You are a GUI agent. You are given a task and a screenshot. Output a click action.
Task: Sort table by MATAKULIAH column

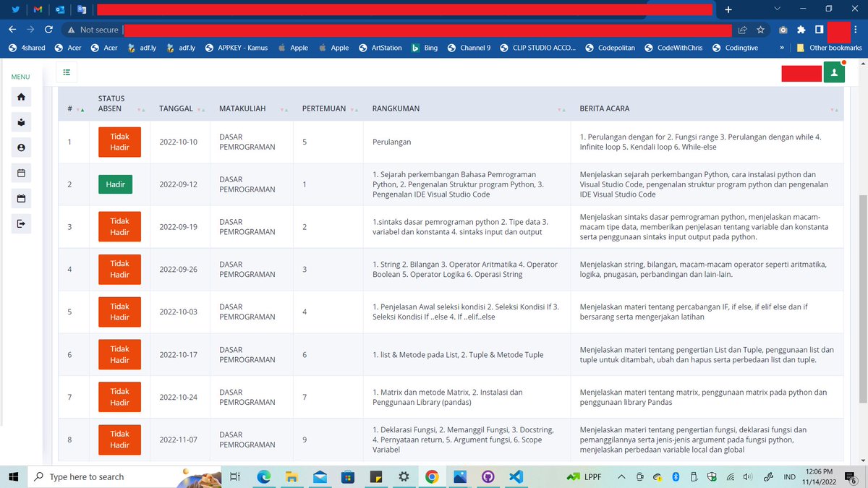click(252, 108)
